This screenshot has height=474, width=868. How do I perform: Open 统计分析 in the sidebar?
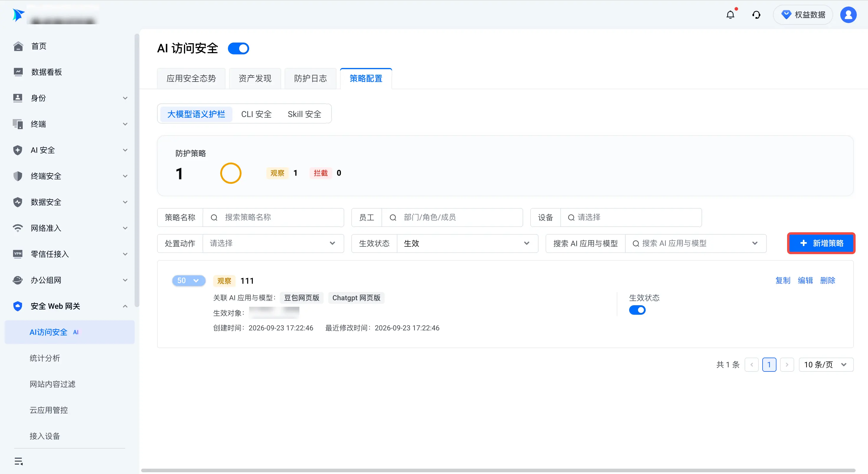45,358
